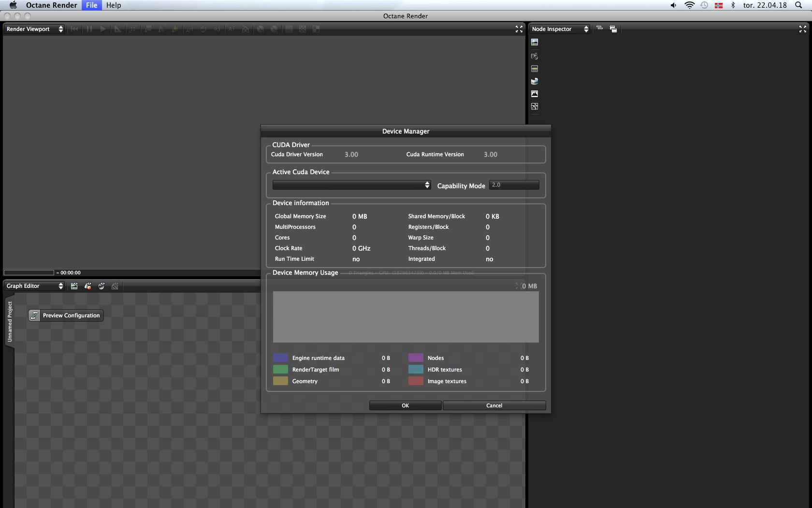Click the Warp Size label
Viewport: 812px width, 508px height.
click(420, 238)
